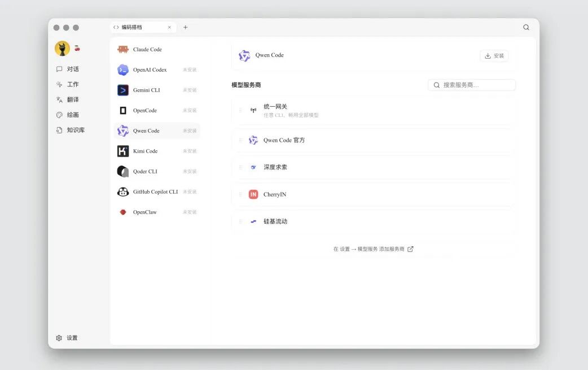This screenshot has height=370, width=588.
Task: Click the external link icon after 添加服务商
Action: 410,249
